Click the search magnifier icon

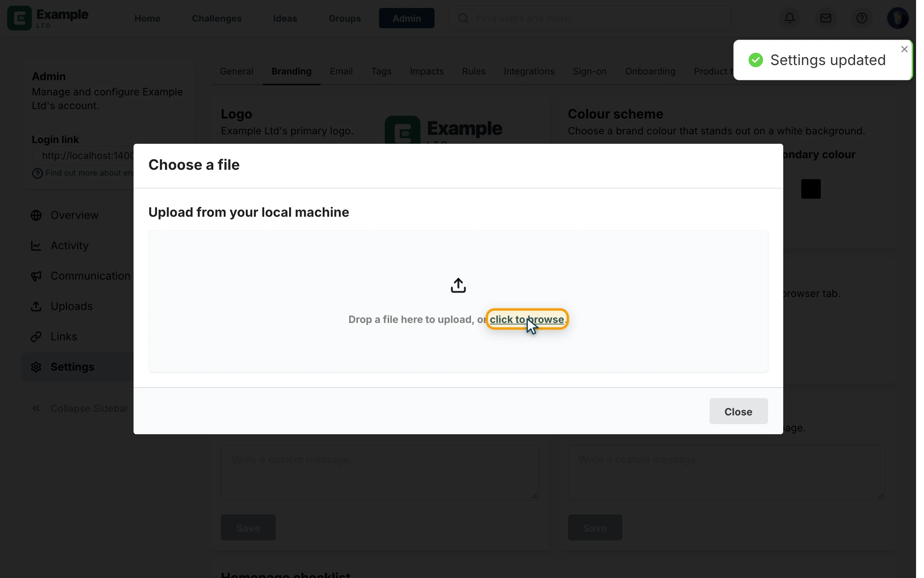coord(463,18)
